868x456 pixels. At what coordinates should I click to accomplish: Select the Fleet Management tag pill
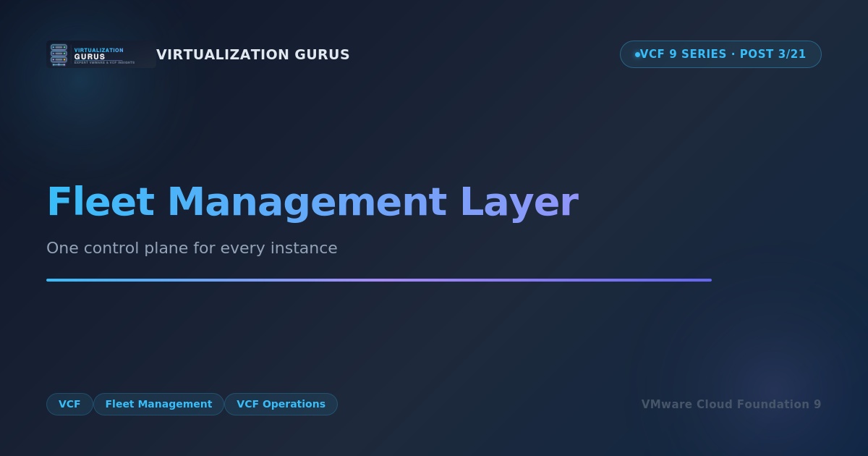[158, 404]
